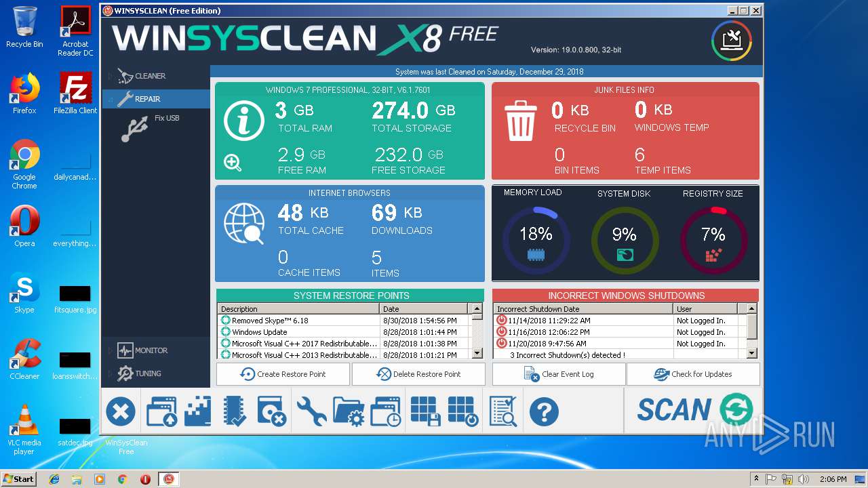The image size is (868, 488).
Task: Sort restore points by Date column
Action: tap(425, 309)
